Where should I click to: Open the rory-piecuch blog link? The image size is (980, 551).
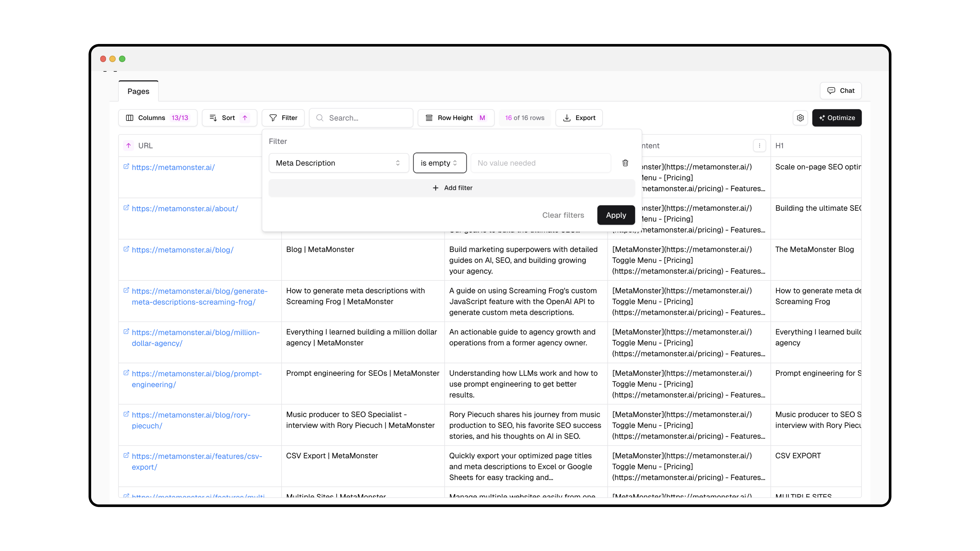coord(191,421)
